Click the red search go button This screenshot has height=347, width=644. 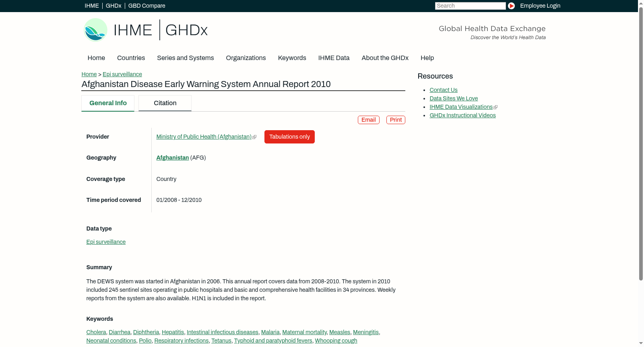tap(511, 6)
